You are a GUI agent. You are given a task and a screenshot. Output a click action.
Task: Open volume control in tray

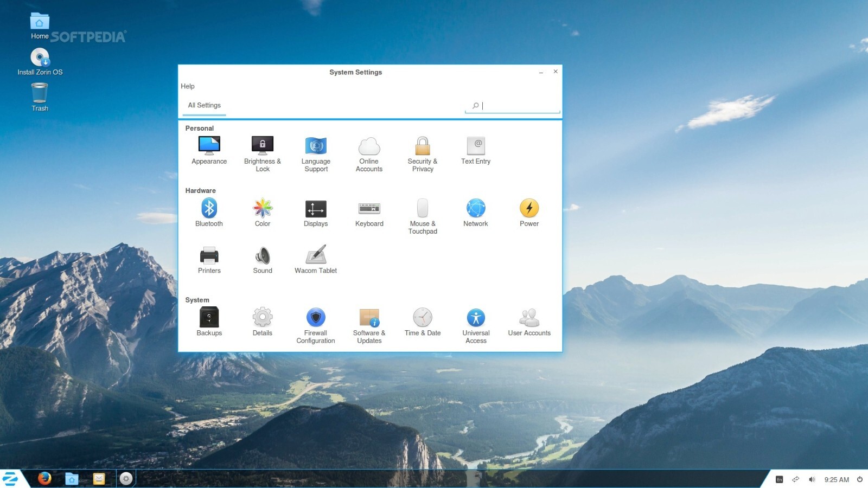[x=812, y=479]
